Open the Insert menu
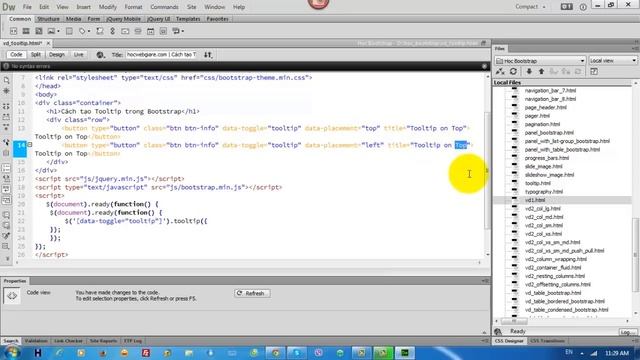Screen dimensions: 640x360 click(84, 7)
